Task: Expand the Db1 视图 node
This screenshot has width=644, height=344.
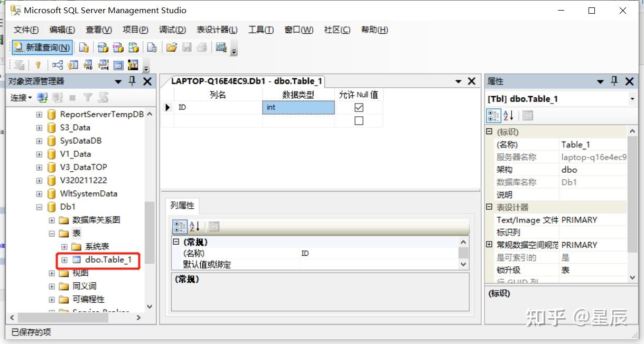Action: click(51, 273)
